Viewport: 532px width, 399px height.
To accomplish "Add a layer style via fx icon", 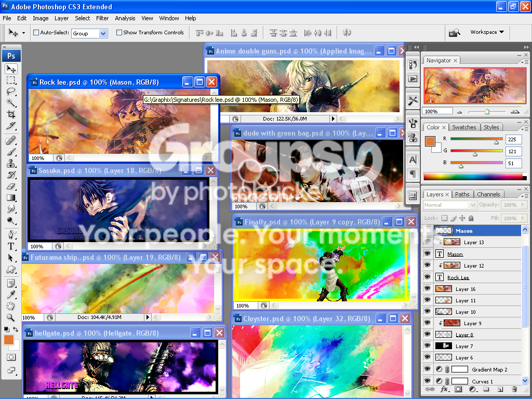I will click(444, 390).
